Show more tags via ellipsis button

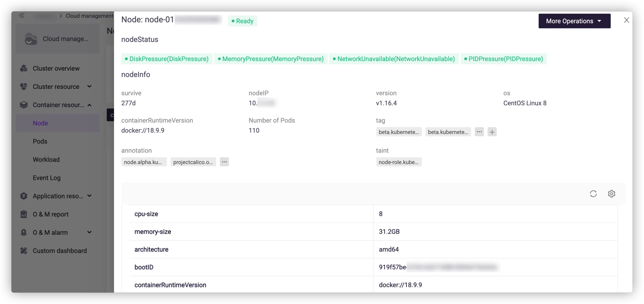pos(479,132)
